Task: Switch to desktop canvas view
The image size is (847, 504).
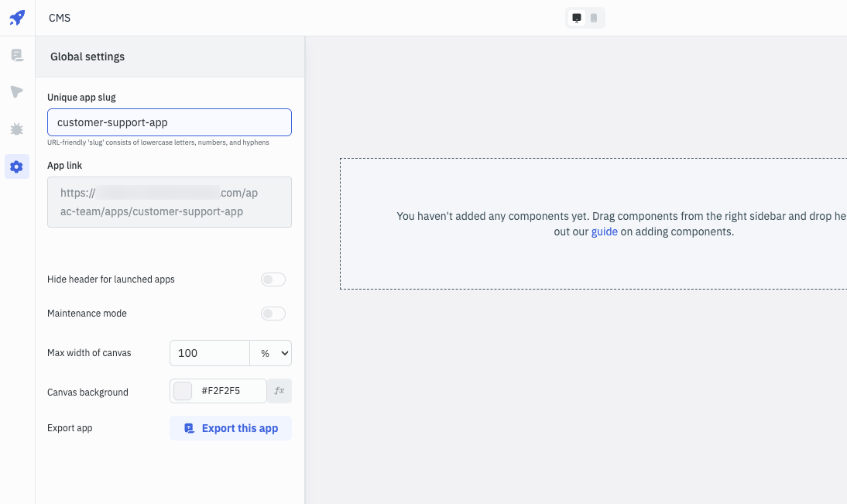Action: click(x=577, y=18)
